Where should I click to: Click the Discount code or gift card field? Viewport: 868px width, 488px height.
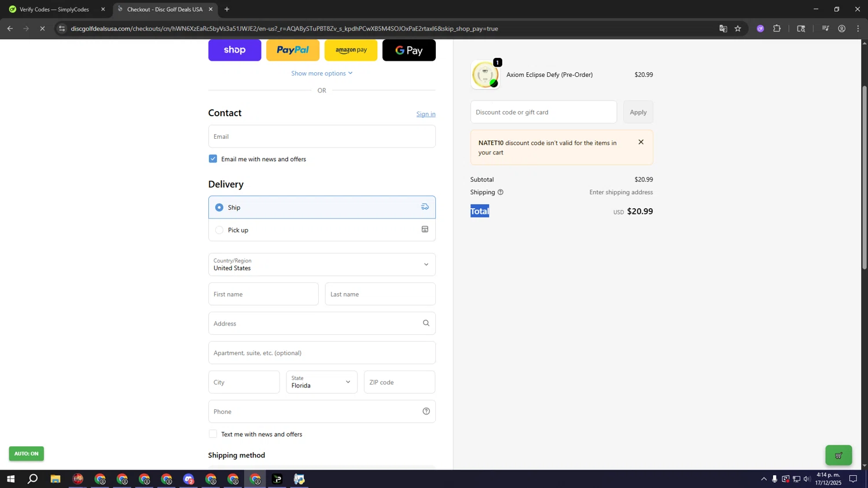[x=543, y=112]
